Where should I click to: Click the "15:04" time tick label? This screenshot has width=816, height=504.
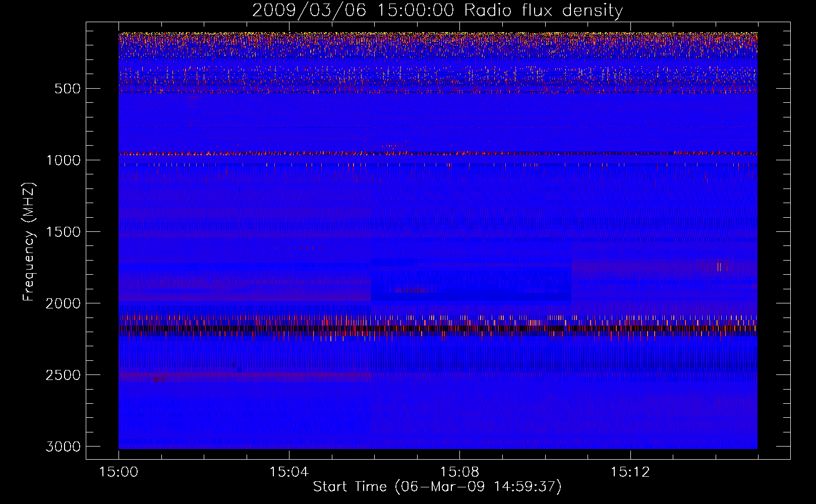coord(289,472)
